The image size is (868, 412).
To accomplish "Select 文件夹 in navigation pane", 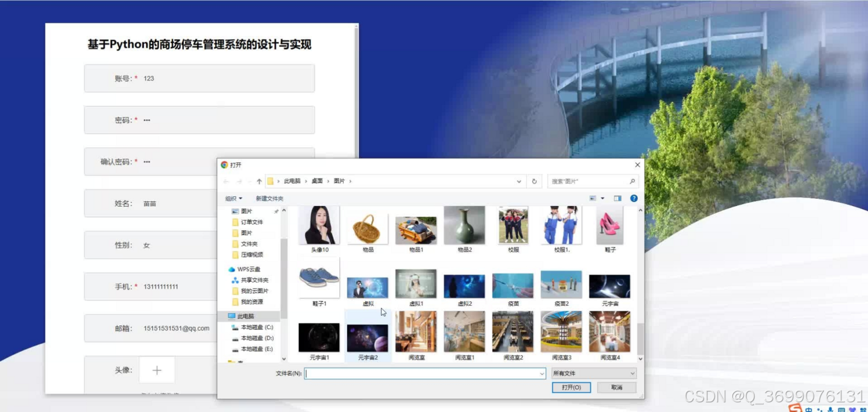I will tap(249, 244).
